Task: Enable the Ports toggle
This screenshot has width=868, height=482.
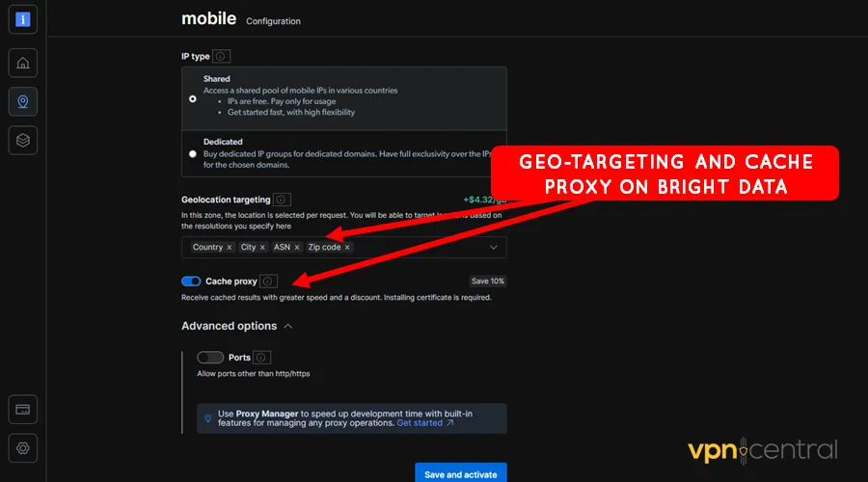Action: (210, 358)
